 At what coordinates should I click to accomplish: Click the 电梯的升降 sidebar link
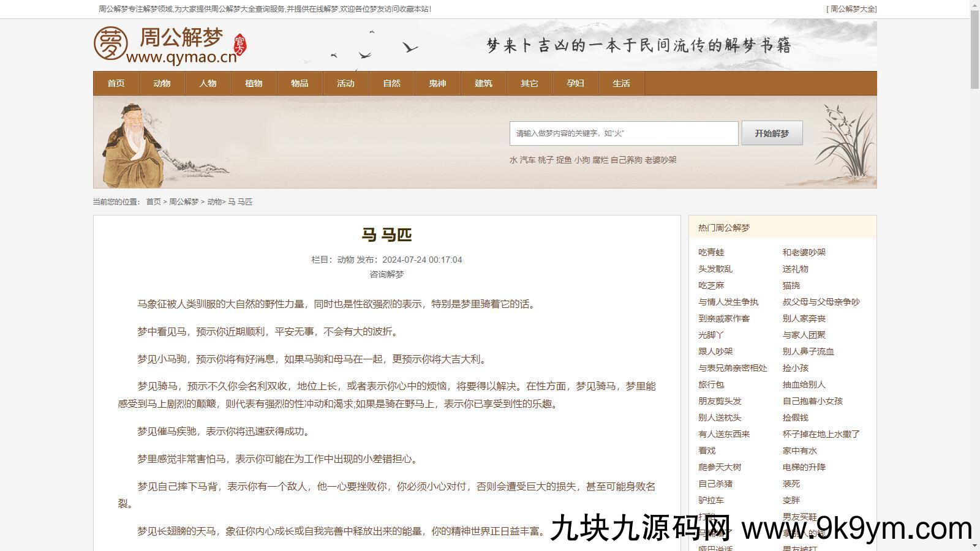pyautogui.click(x=804, y=467)
